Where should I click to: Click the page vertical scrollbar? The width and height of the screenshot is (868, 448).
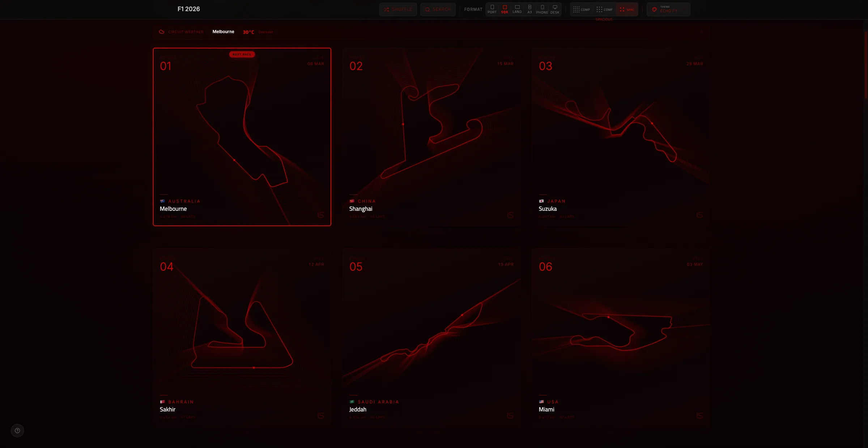pyautogui.click(x=866, y=65)
